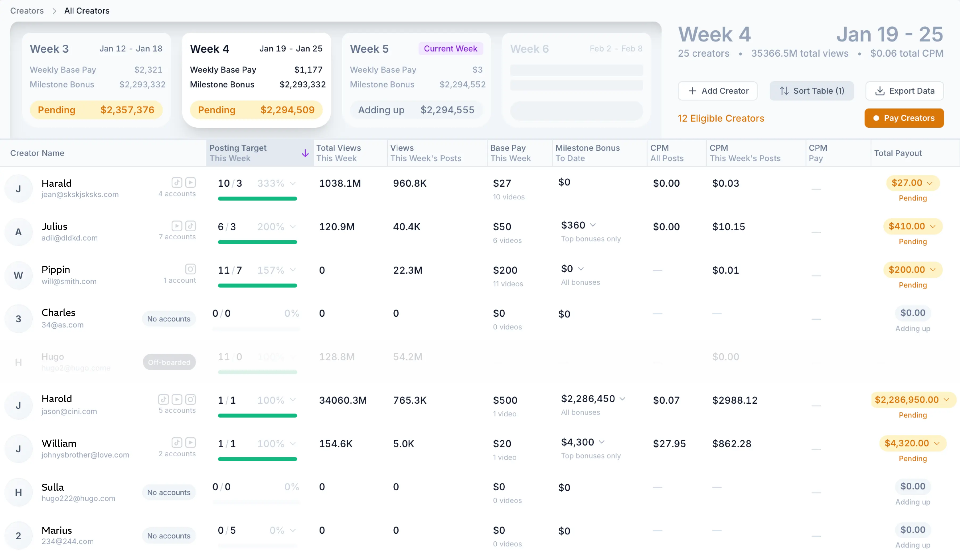Click the Instagram icon in Pippin's row
This screenshot has height=560, width=960.
coord(190,269)
